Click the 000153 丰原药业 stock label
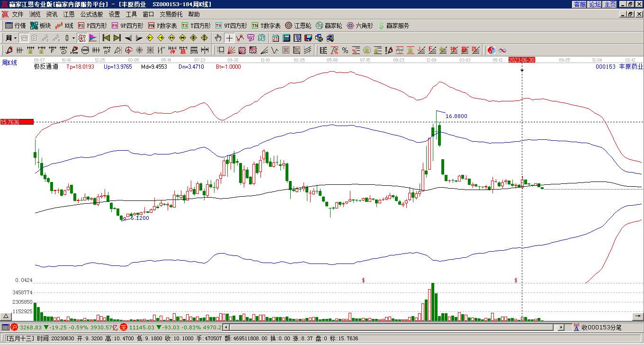 619,67
